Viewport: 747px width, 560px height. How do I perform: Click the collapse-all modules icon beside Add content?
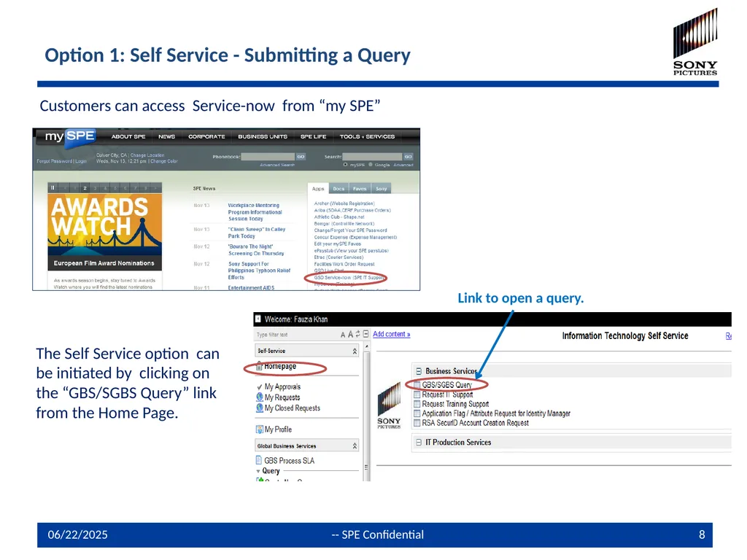coord(366,334)
